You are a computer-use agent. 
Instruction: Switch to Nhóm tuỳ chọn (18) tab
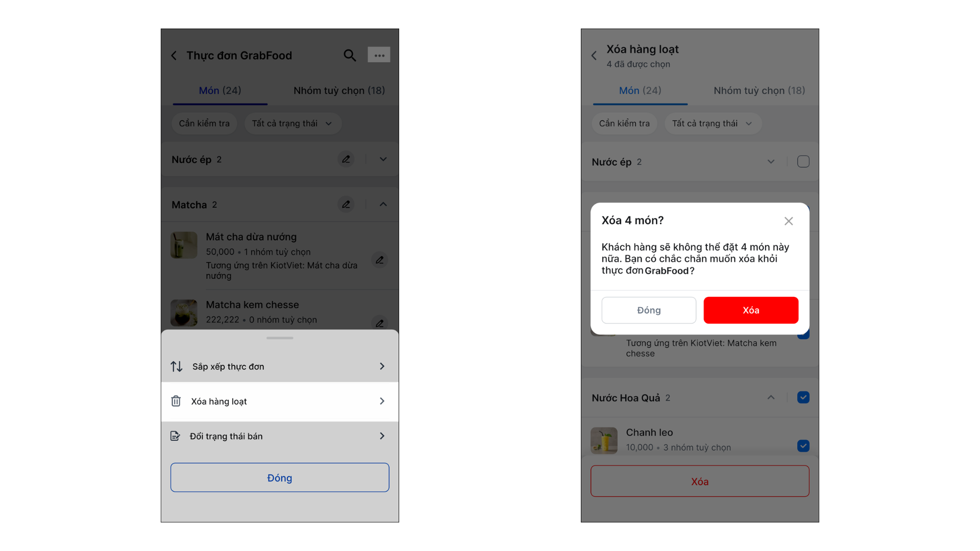339,90
